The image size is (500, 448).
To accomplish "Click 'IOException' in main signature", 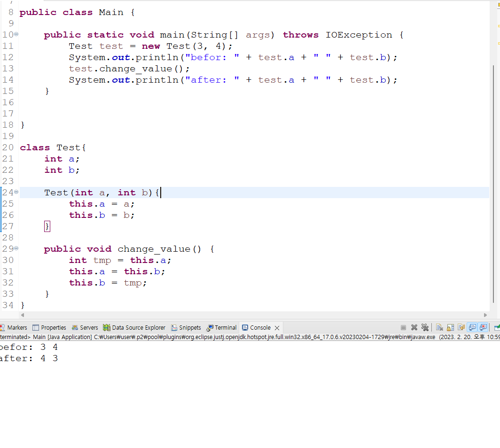I will (359, 35).
